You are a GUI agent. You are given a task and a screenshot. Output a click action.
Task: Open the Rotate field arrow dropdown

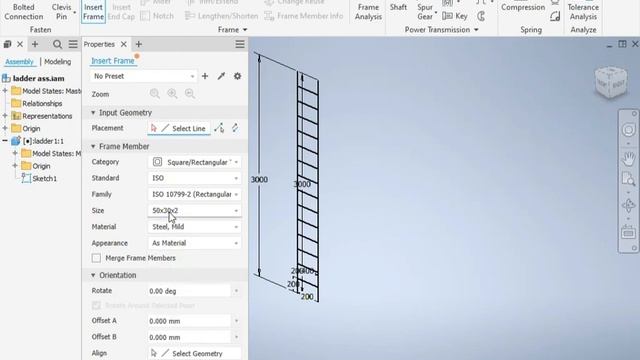(236, 291)
